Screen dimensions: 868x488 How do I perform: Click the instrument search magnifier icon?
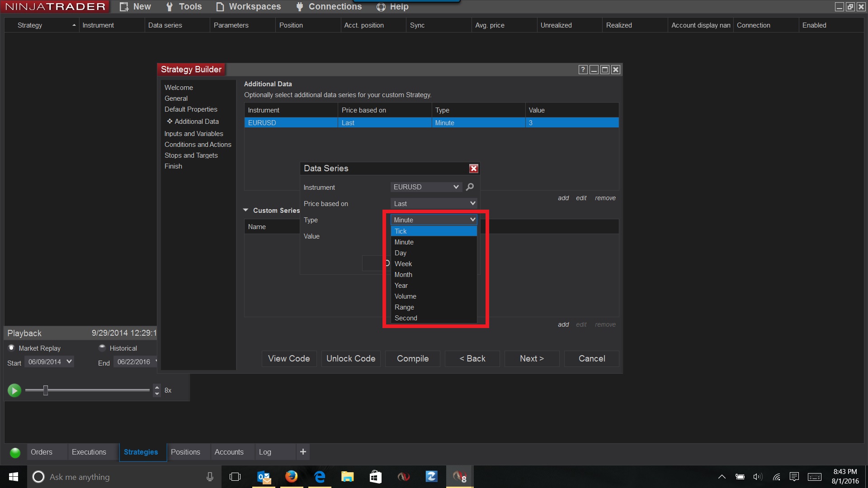(470, 187)
